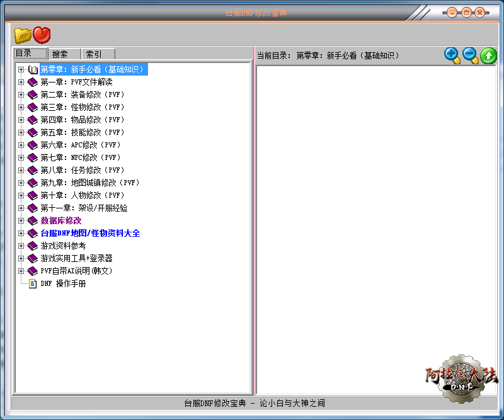This screenshot has height=420, width=504.
Task: Expand the 第零章 tree node
Action: (21, 69)
